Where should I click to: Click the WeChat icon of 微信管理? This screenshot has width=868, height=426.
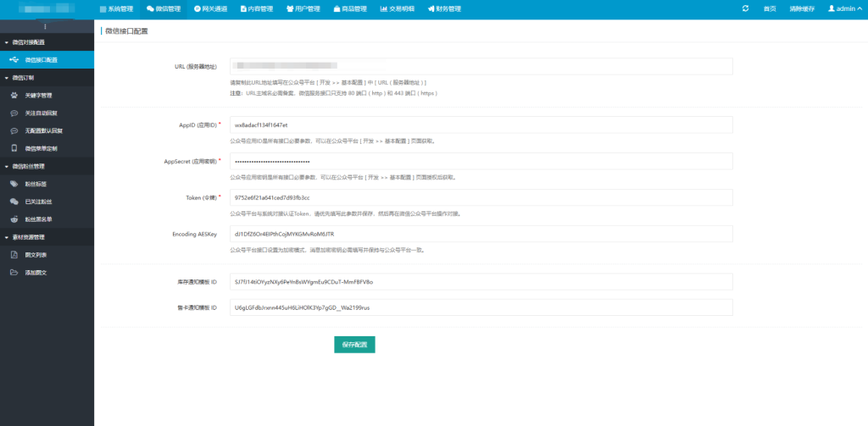(150, 8)
